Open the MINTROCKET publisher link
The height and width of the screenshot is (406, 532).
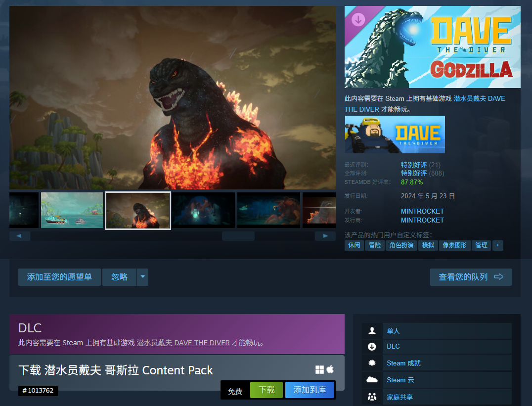(x=422, y=221)
